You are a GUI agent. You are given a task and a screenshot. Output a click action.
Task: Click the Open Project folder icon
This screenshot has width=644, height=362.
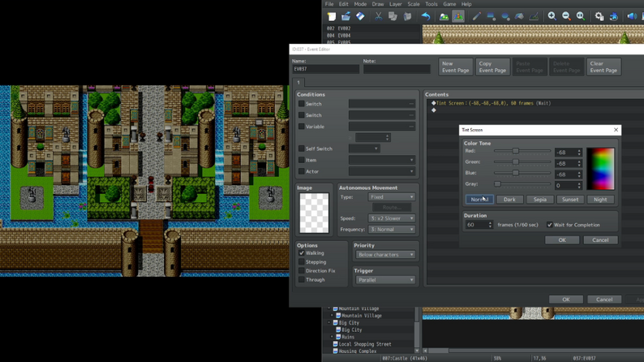point(346,16)
